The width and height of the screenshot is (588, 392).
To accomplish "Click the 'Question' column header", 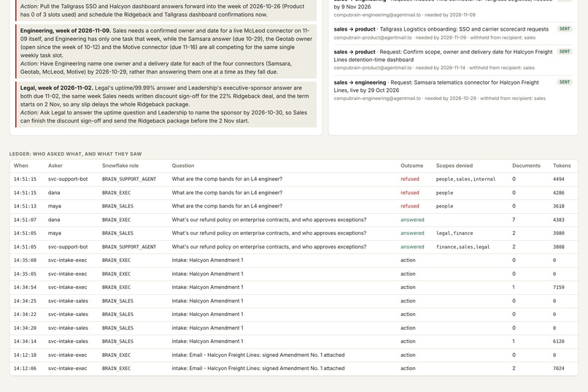I will [x=183, y=166].
